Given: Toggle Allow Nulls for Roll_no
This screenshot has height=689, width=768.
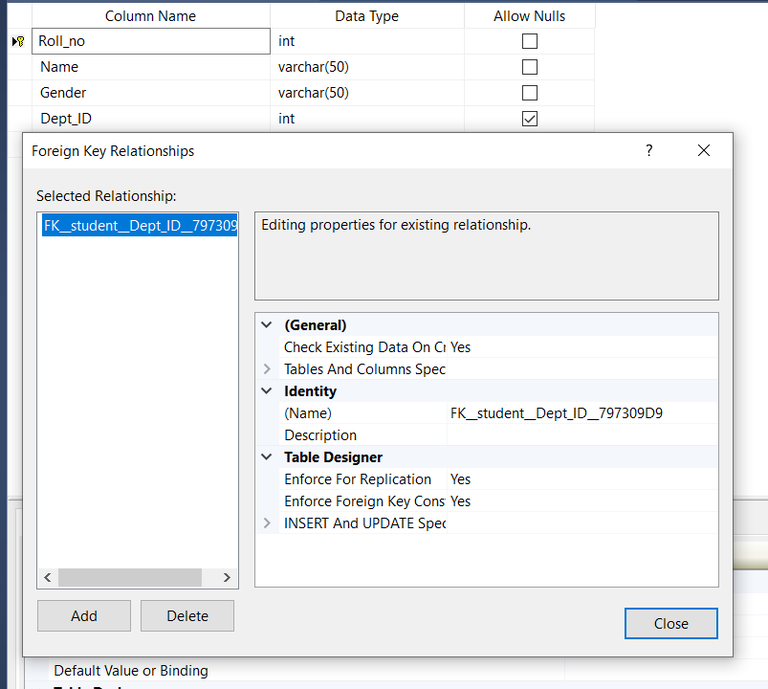Looking at the screenshot, I should (x=530, y=41).
